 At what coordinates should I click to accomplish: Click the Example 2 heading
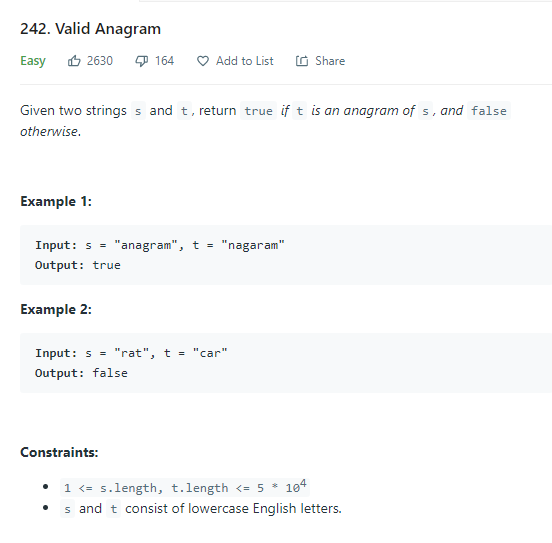point(56,309)
